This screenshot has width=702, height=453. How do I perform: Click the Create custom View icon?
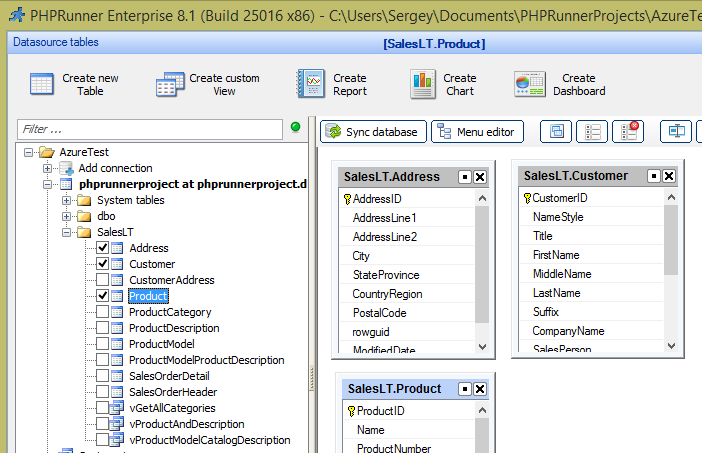click(170, 84)
